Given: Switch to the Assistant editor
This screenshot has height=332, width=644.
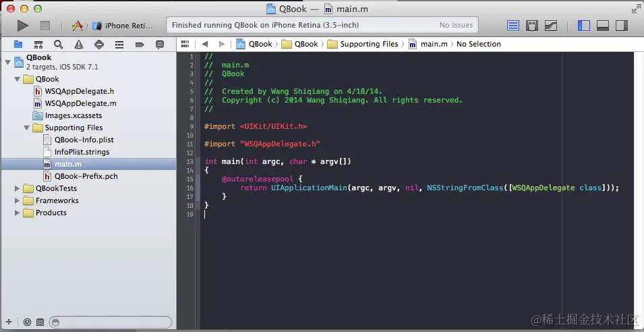Looking at the screenshot, I should pyautogui.click(x=532, y=26).
